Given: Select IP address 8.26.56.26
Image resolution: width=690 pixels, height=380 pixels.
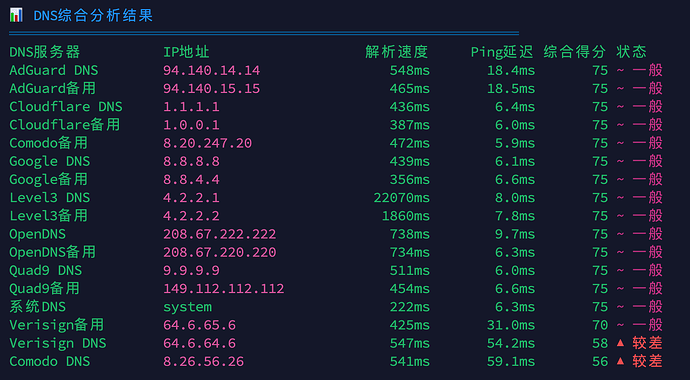Looking at the screenshot, I should (203, 362).
